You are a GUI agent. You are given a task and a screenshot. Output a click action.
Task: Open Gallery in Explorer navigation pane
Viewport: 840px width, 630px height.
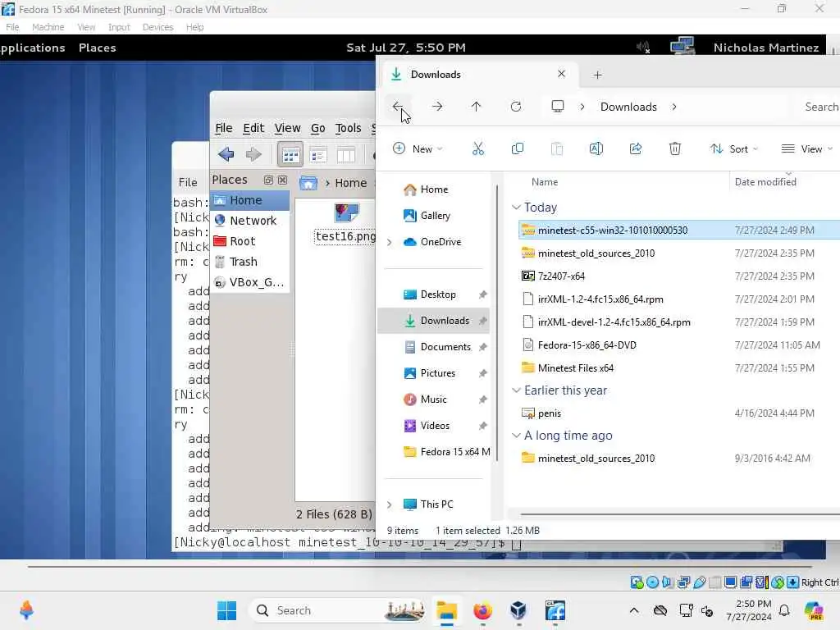(x=435, y=216)
